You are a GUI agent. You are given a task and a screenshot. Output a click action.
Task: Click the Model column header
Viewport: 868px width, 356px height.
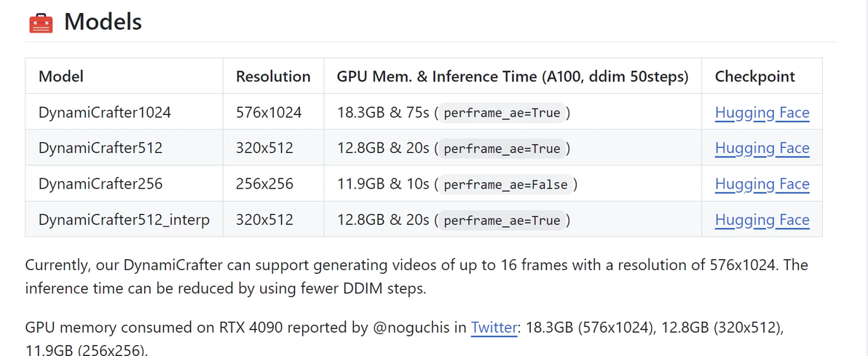tap(61, 76)
